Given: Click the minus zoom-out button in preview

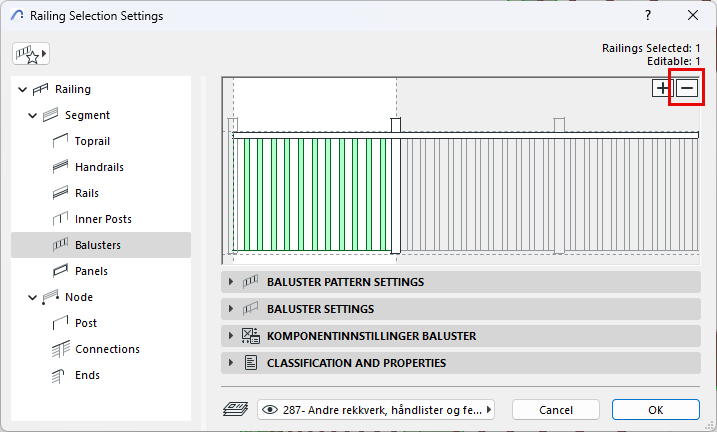Looking at the screenshot, I should pyautogui.click(x=687, y=88).
